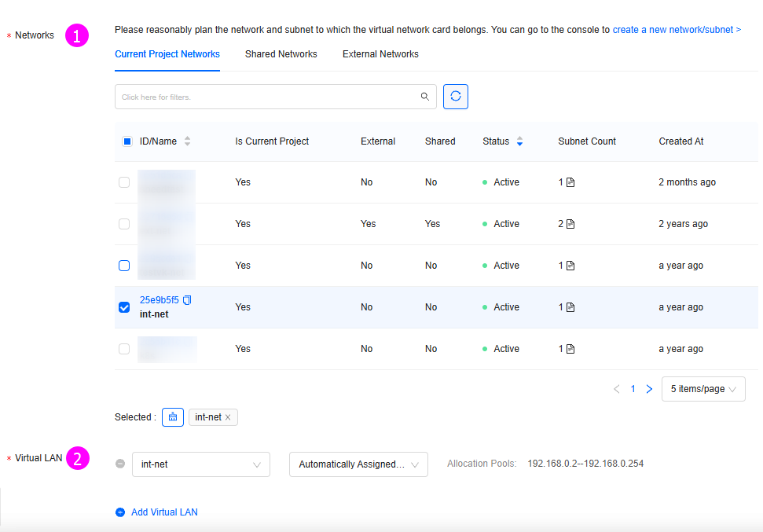Switch to External Networks tab

[380, 54]
